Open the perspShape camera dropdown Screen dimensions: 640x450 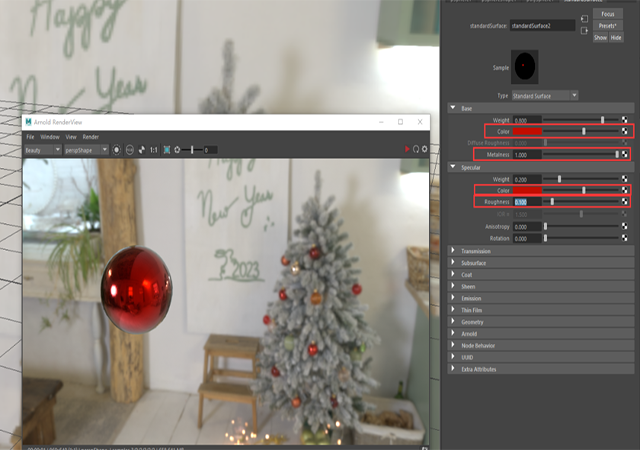pos(86,150)
